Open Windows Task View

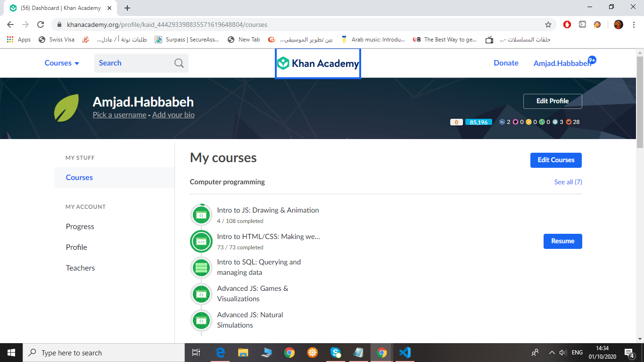pos(197,353)
